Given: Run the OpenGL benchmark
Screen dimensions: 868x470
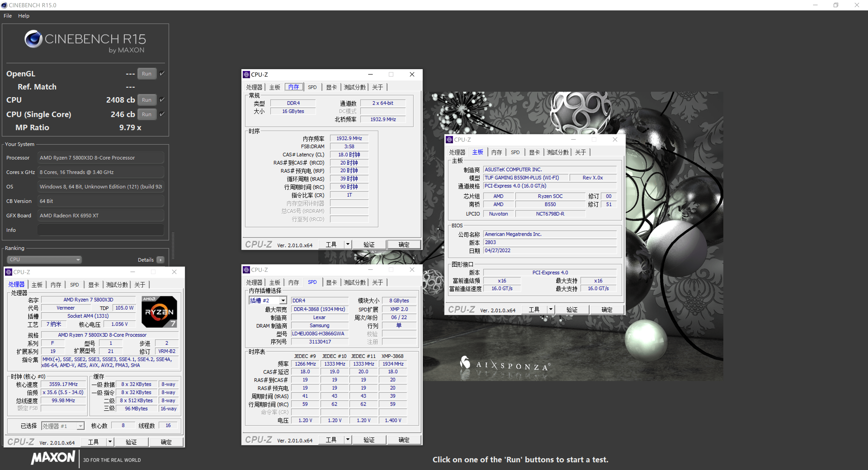Looking at the screenshot, I should (146, 73).
